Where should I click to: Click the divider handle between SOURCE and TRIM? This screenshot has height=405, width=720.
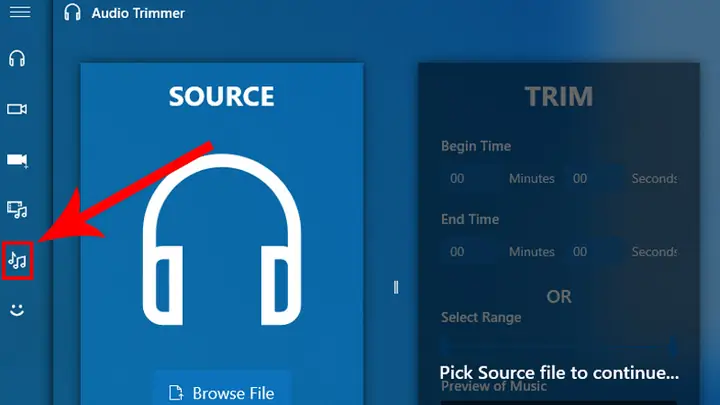pyautogui.click(x=396, y=287)
